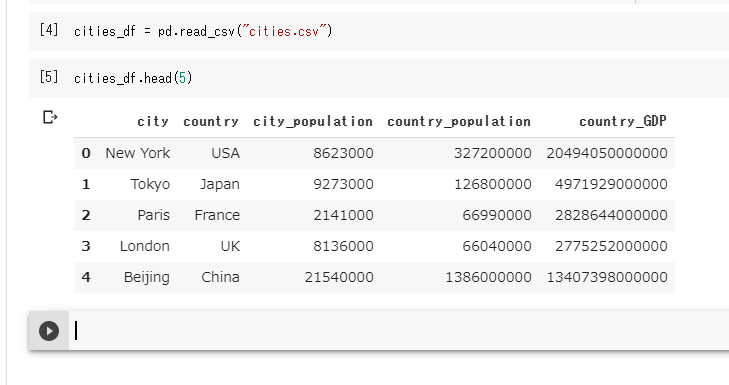Select GDP value 4971929000000

611,184
